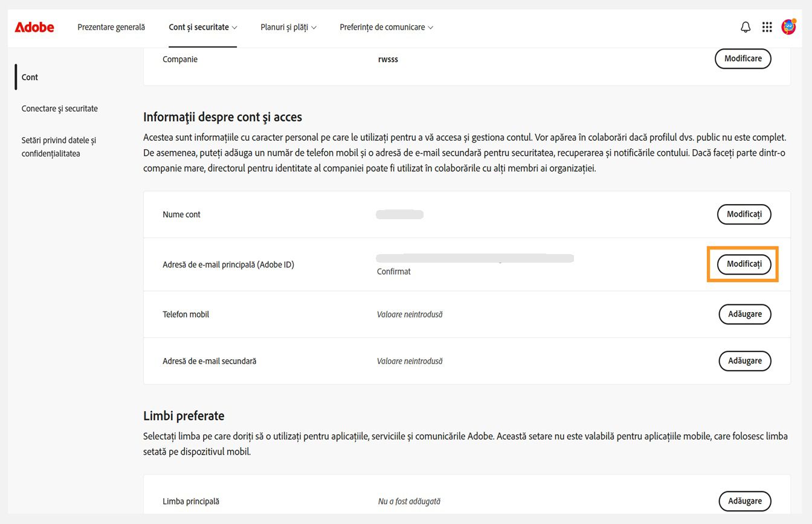Image resolution: width=812 pixels, height=524 pixels.
Task: Click the Confirmat status text
Action: [x=393, y=271]
